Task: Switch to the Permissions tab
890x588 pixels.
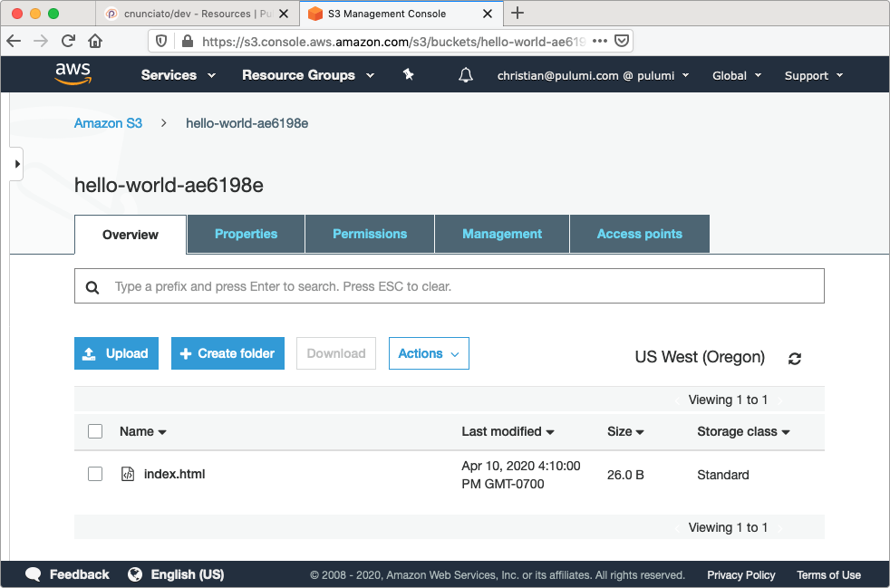Action: (370, 234)
